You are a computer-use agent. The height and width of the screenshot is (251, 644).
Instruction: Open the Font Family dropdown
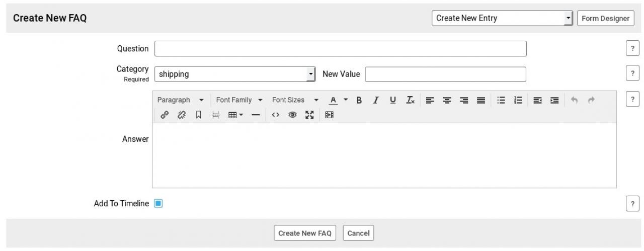tap(239, 100)
